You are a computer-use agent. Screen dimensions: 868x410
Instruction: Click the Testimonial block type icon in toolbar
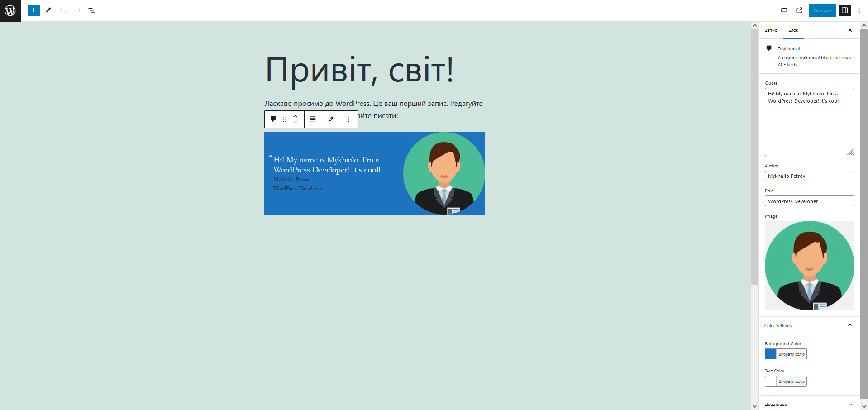tap(273, 119)
